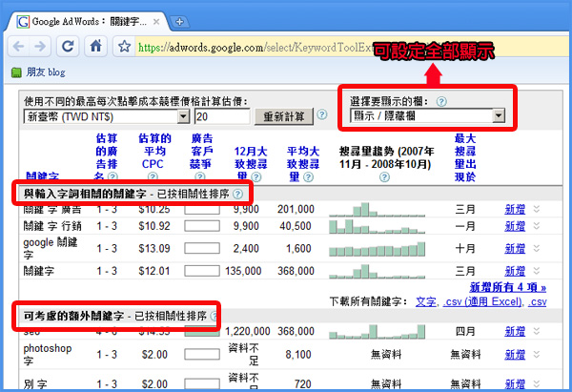Sort by the 平均大致搜尋量 column header
572x392 pixels.
click(303, 163)
